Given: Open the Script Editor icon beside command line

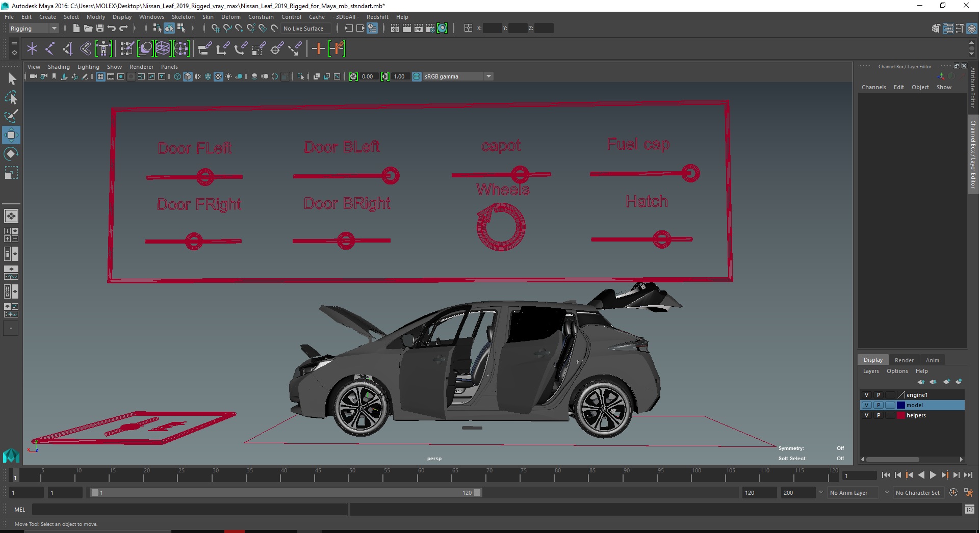Looking at the screenshot, I should pos(970,510).
